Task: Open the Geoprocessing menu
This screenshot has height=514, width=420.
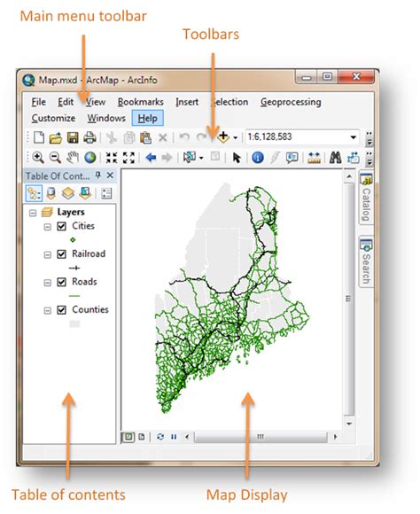Action: [x=291, y=102]
